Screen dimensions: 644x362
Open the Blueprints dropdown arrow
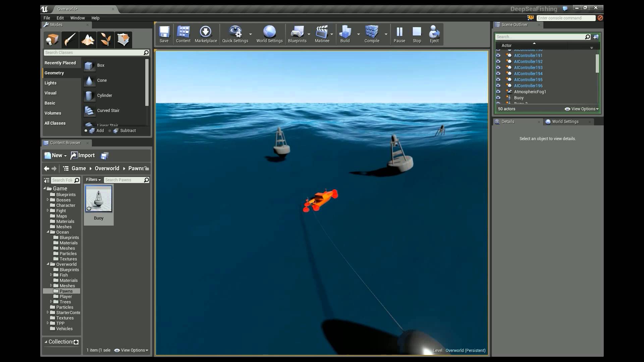[309, 34]
